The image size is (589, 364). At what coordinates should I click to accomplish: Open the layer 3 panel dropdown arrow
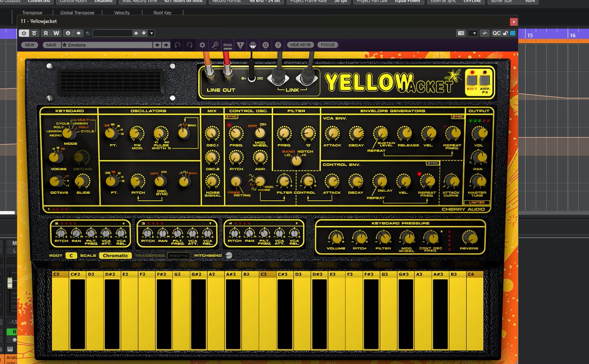[x=211, y=224]
